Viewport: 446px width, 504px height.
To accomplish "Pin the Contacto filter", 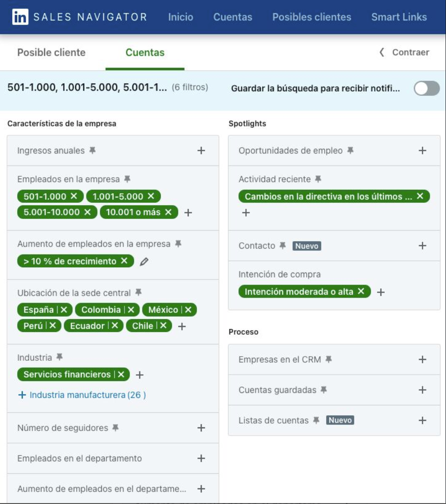I will (282, 245).
